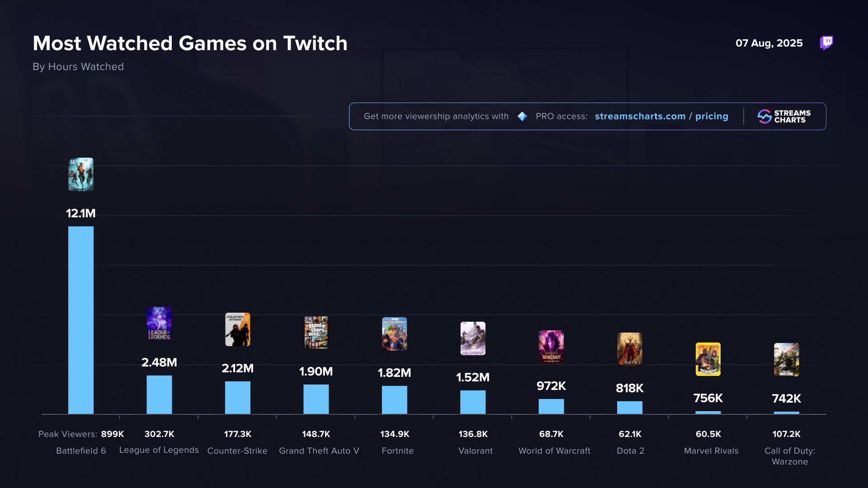Click the Get more viewership analytics text
This screenshot has height=488, width=868.
tap(436, 117)
